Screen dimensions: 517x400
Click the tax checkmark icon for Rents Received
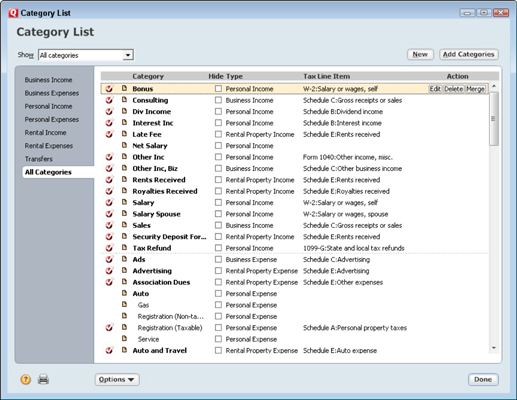point(109,180)
